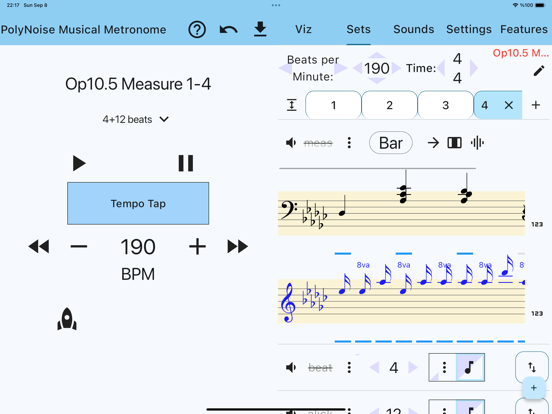The height and width of the screenshot is (414, 552).
Task: Select measure tab 2
Action: point(389,105)
